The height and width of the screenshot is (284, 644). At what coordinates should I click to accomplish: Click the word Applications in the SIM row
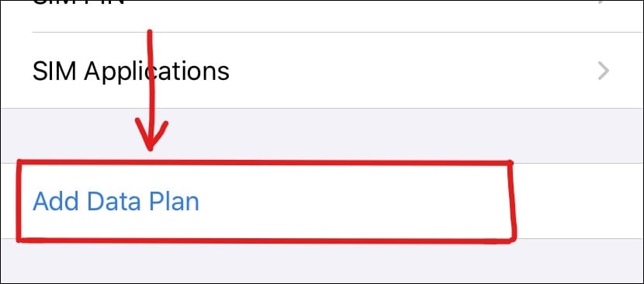point(157,72)
